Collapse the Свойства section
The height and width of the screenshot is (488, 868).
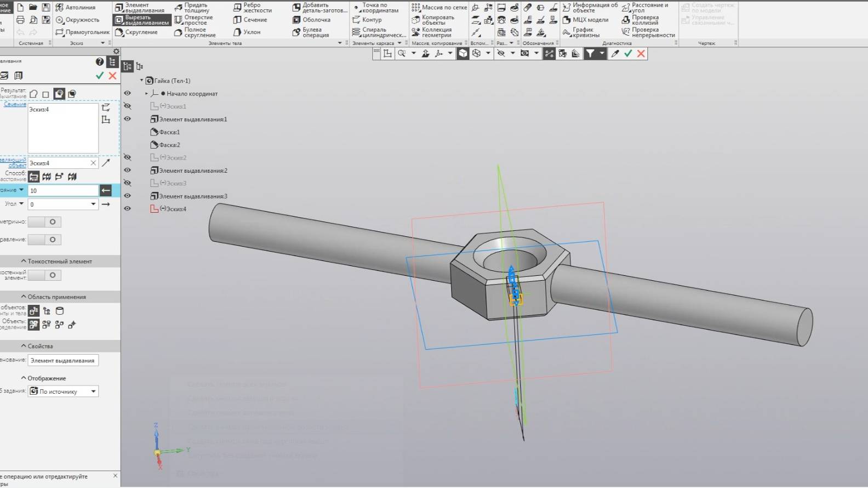point(24,346)
